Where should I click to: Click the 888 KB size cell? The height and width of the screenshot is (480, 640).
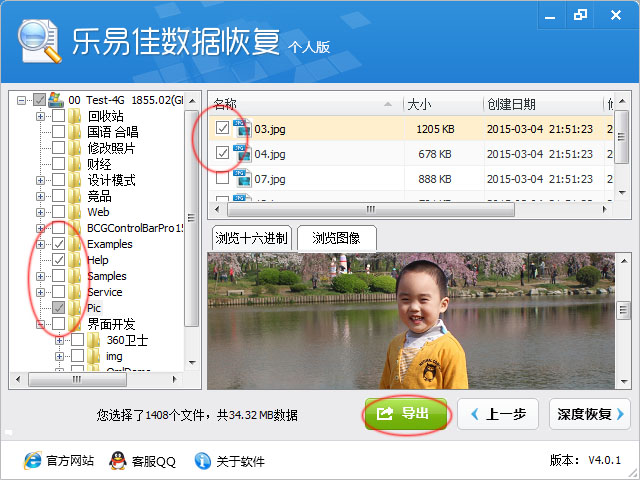point(435,179)
